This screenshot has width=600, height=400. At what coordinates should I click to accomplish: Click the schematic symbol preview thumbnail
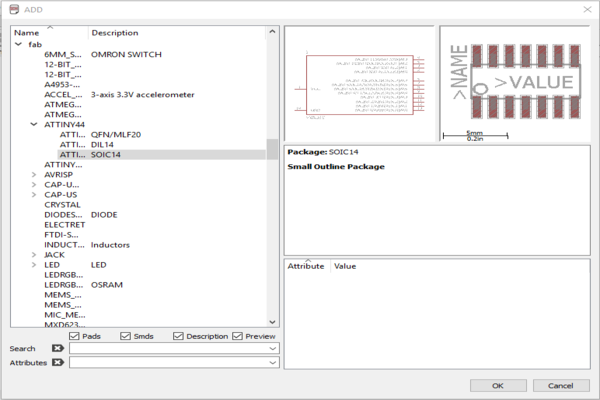coord(359,83)
